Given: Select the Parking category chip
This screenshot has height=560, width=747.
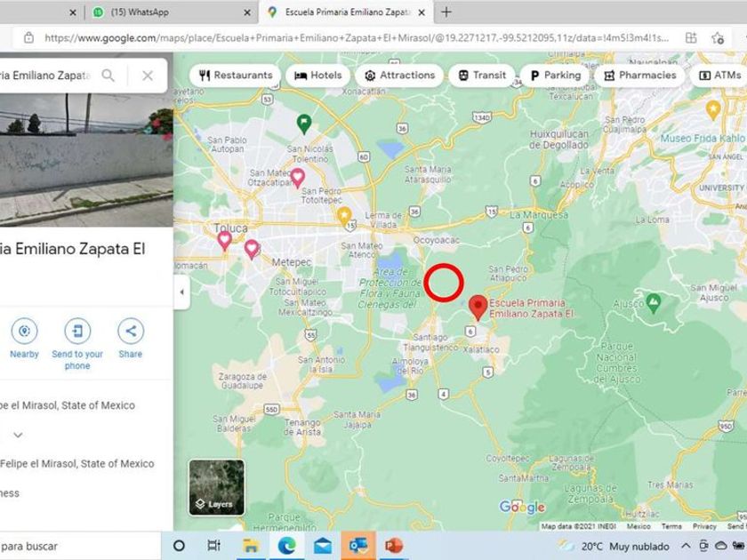Looking at the screenshot, I should pos(555,76).
